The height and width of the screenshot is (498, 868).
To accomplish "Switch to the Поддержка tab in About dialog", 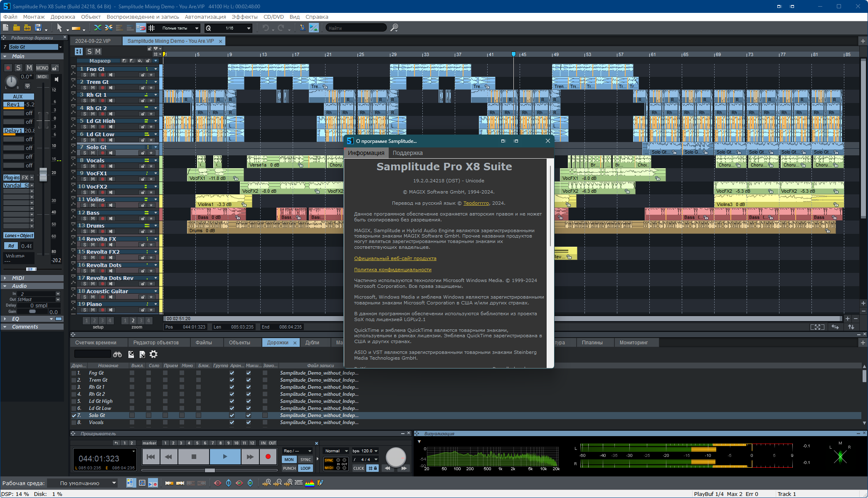I will (407, 153).
